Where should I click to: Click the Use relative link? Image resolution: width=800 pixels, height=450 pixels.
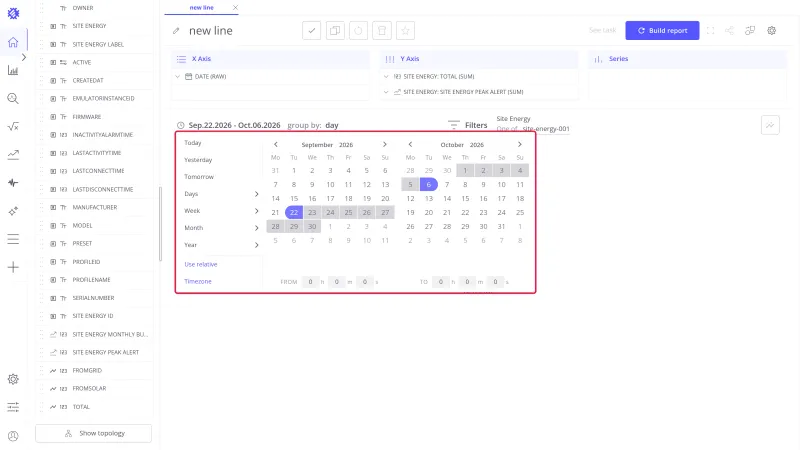pos(201,264)
